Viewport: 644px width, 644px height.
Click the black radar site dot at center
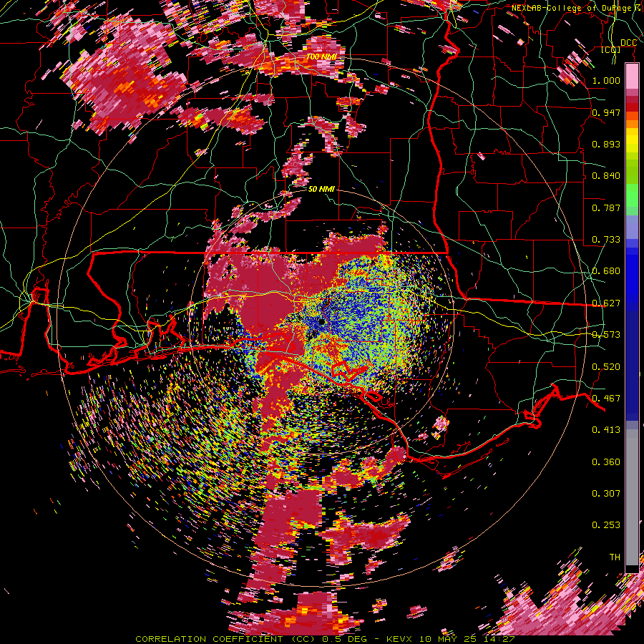click(321, 321)
